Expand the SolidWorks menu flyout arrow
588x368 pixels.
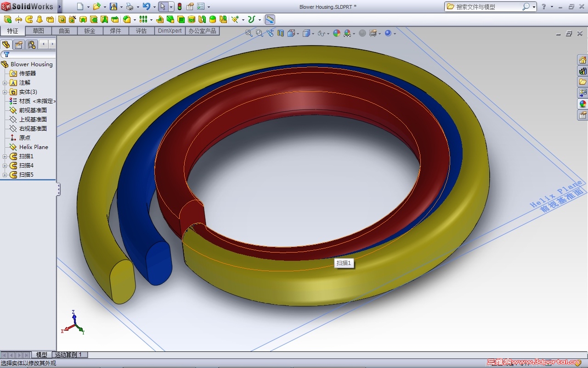[x=60, y=6]
